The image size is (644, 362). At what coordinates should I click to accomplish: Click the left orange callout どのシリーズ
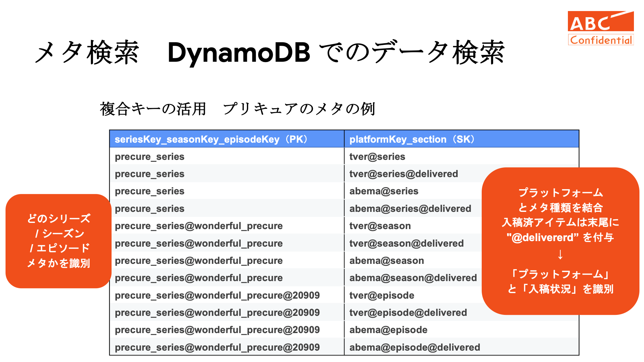[59, 241]
